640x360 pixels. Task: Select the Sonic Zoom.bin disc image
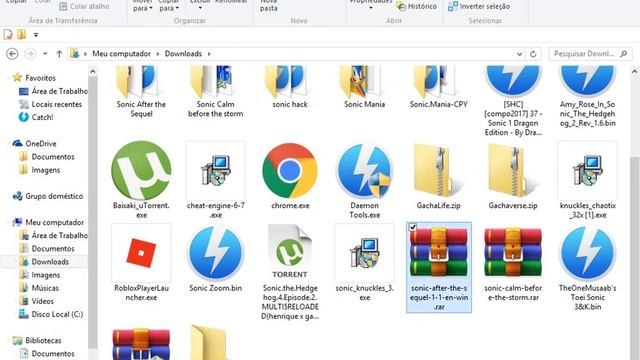coord(216,253)
